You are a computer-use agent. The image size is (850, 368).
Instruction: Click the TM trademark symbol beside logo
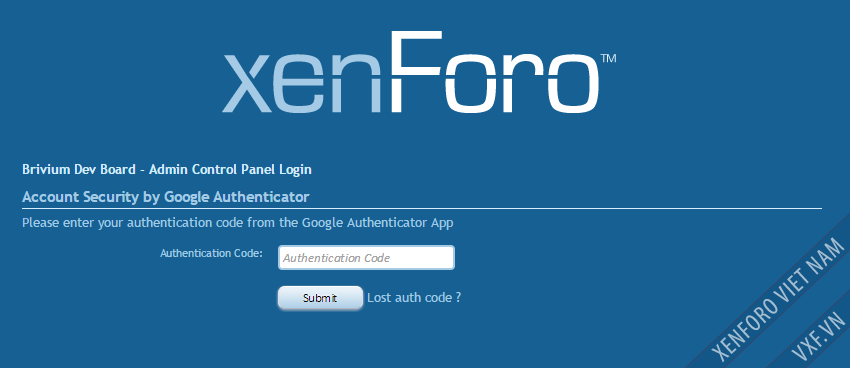tap(608, 58)
